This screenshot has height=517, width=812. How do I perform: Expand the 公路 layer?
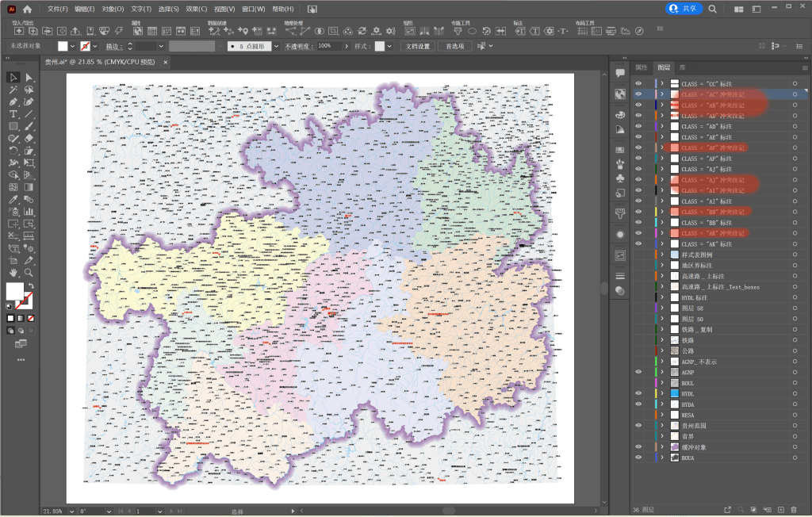point(662,350)
